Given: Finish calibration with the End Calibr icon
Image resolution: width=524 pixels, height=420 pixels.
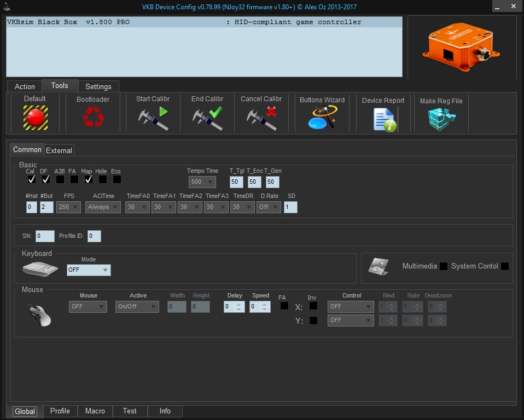Looking at the screenshot, I should point(207,118).
